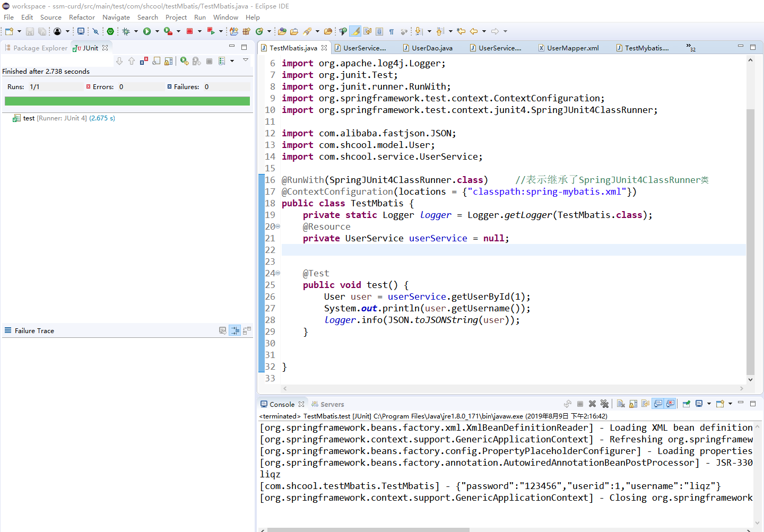Switch to the Package Explorer tab
This screenshot has height=532, width=764.
[x=36, y=48]
